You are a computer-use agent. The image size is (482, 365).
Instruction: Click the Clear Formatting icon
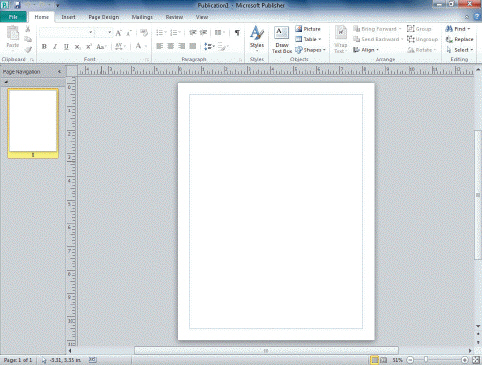(x=144, y=33)
